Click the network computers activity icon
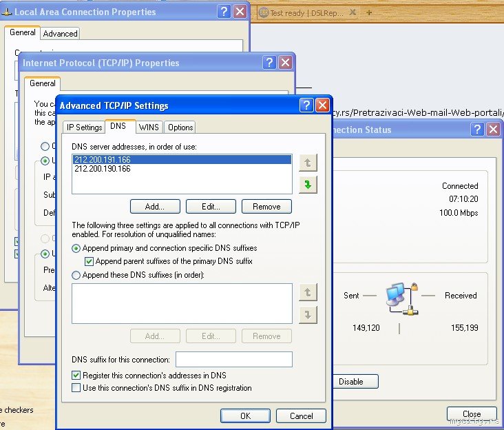The image size is (504, 430). pyautogui.click(x=402, y=298)
